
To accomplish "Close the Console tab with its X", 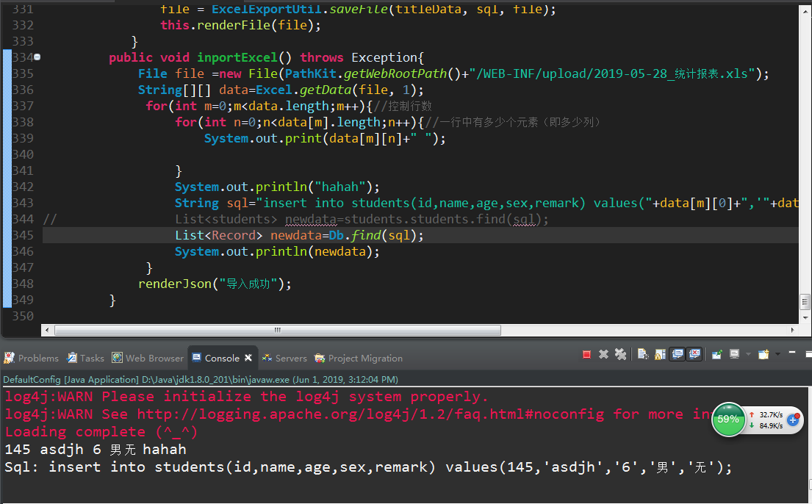I will [x=248, y=358].
